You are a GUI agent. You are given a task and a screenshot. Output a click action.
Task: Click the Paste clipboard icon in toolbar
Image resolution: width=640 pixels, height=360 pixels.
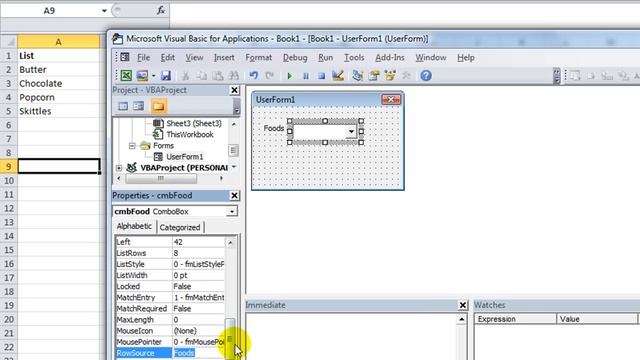[218, 76]
